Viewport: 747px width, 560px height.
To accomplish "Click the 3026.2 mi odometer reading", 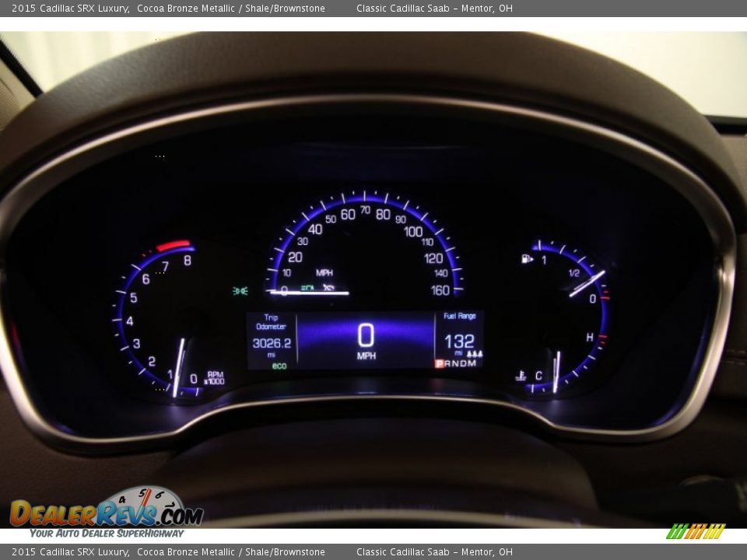I will click(x=271, y=342).
